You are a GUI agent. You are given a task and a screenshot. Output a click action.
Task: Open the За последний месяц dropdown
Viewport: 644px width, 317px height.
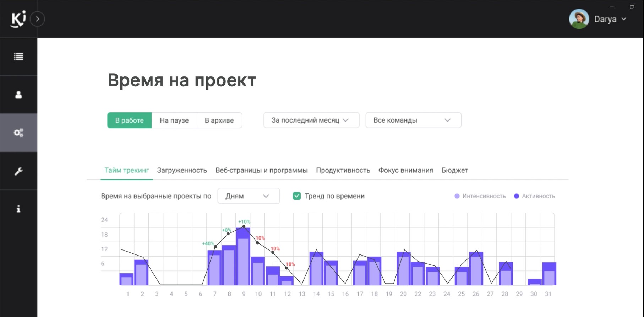point(311,120)
